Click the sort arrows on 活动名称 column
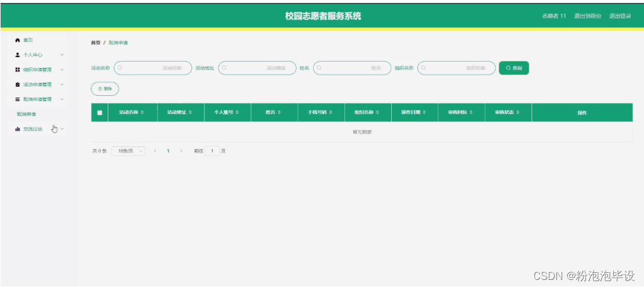The width and height of the screenshot is (644, 287). click(142, 112)
